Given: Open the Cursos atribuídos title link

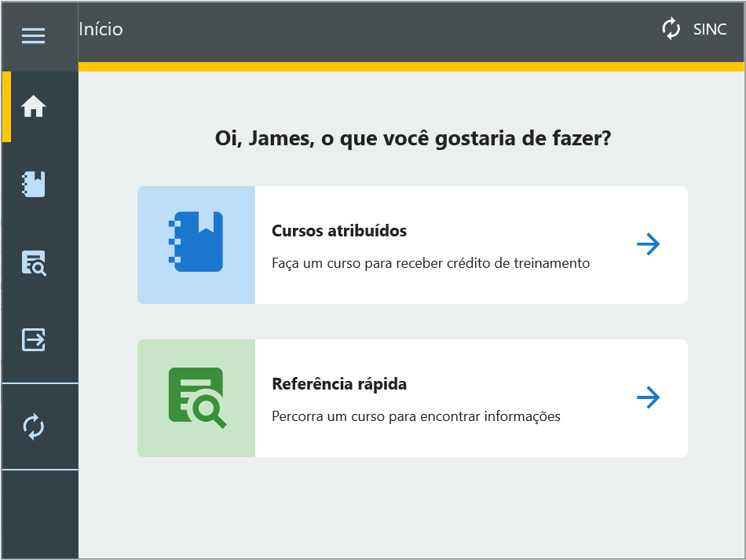Looking at the screenshot, I should (338, 231).
